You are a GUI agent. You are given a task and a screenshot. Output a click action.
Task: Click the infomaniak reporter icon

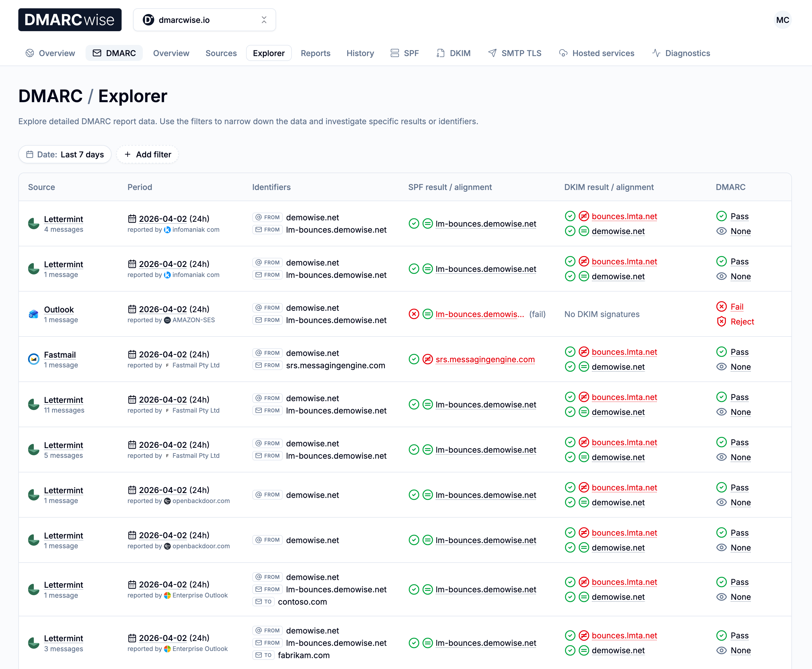tap(167, 230)
